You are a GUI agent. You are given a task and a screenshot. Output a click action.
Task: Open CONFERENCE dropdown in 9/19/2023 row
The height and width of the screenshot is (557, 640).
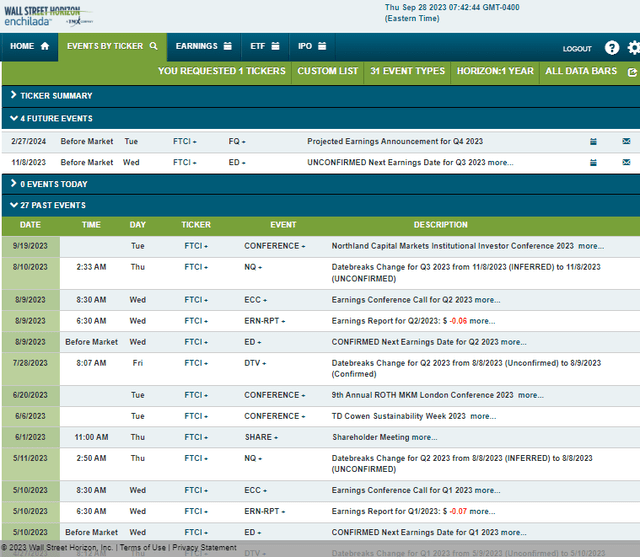(x=274, y=246)
